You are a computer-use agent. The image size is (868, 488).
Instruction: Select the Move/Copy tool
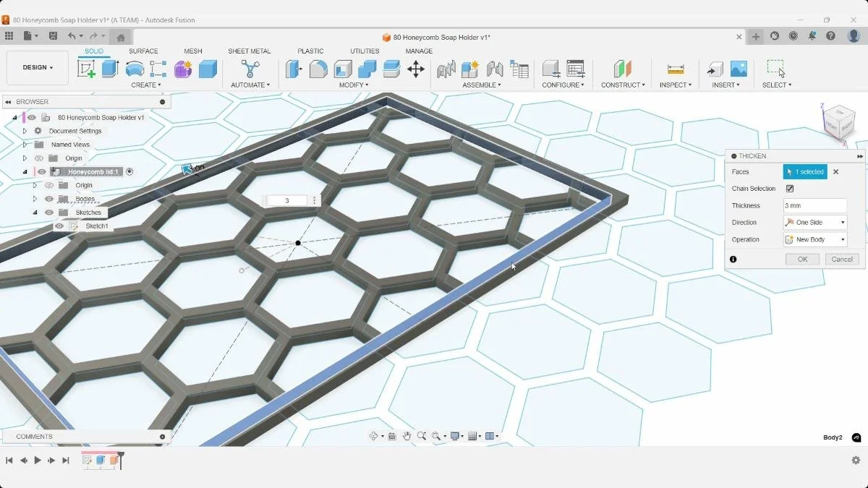415,69
